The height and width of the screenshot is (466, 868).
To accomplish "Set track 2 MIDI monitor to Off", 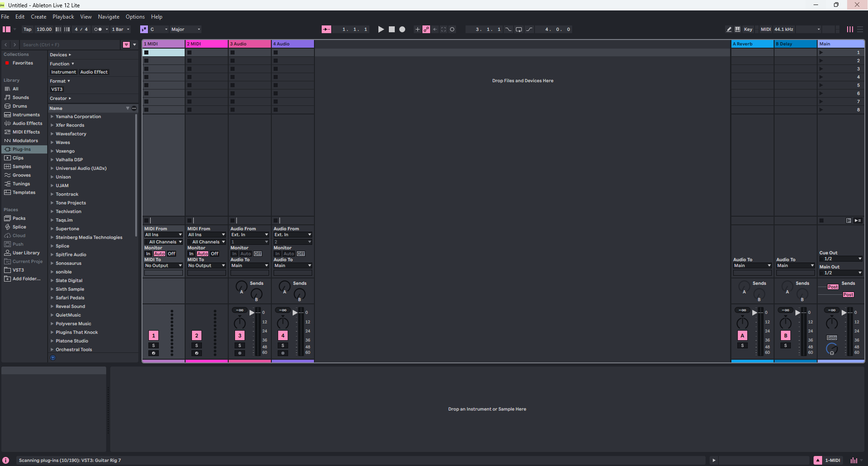I will (x=215, y=254).
